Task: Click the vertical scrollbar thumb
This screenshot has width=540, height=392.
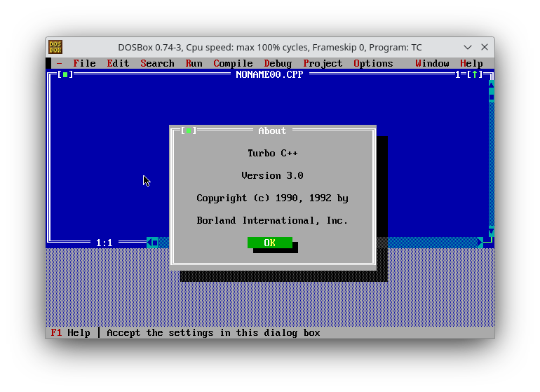Action: point(492,97)
